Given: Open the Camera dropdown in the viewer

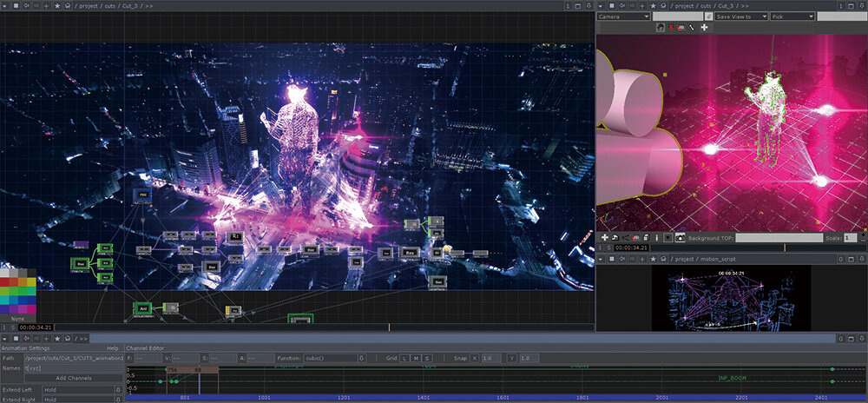Looking at the screenshot, I should point(623,17).
